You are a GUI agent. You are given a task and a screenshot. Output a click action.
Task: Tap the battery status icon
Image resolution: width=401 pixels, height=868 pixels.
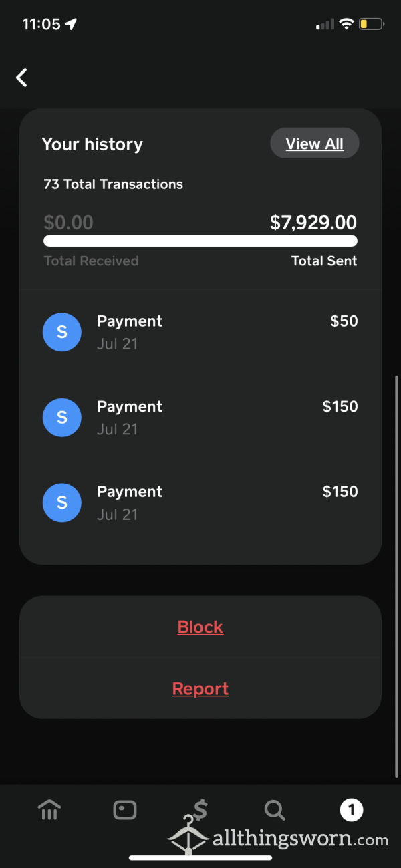pos(371,24)
